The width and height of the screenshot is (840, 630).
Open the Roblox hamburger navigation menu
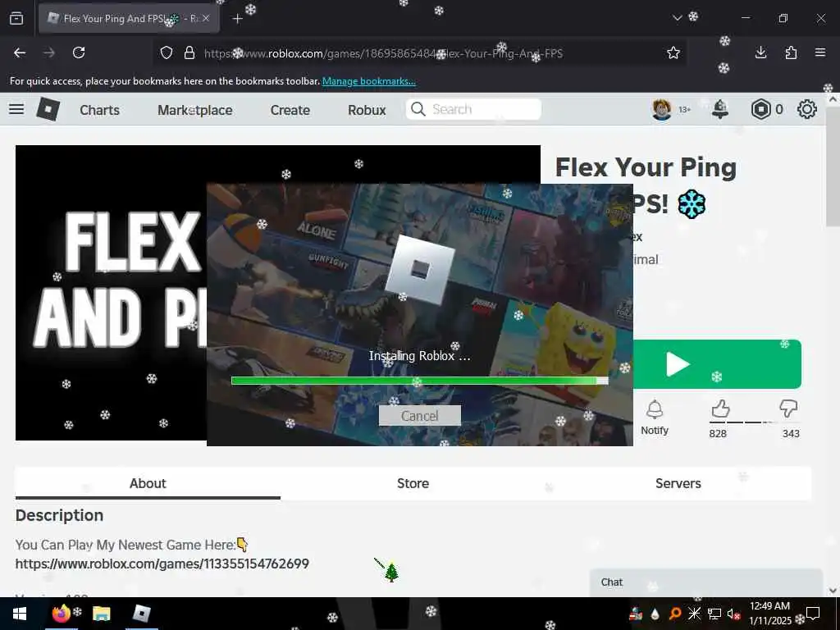16,109
